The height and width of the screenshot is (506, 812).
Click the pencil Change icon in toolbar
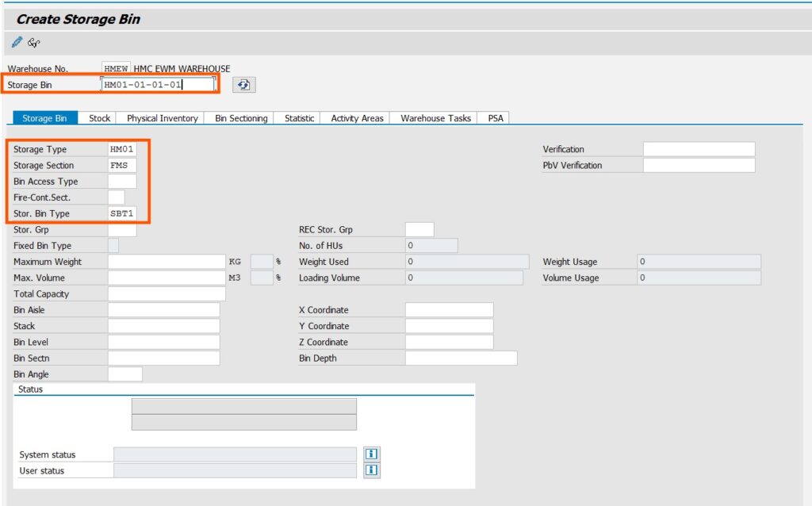17,42
